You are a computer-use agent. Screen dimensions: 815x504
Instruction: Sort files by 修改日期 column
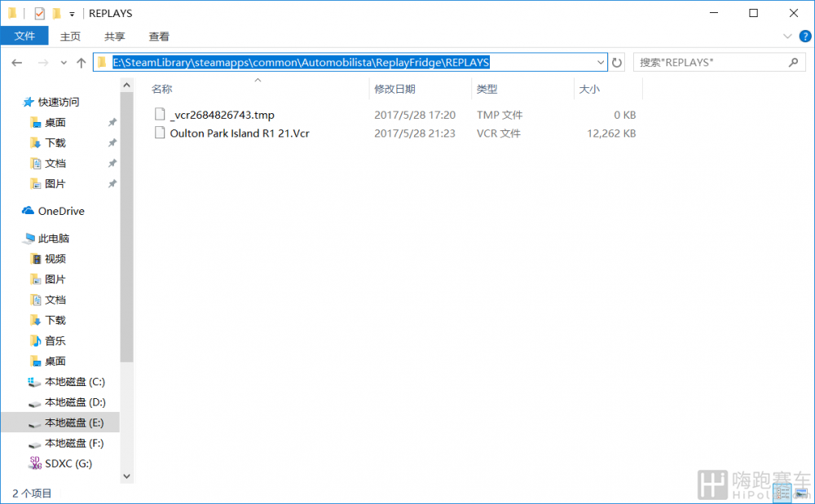click(395, 90)
